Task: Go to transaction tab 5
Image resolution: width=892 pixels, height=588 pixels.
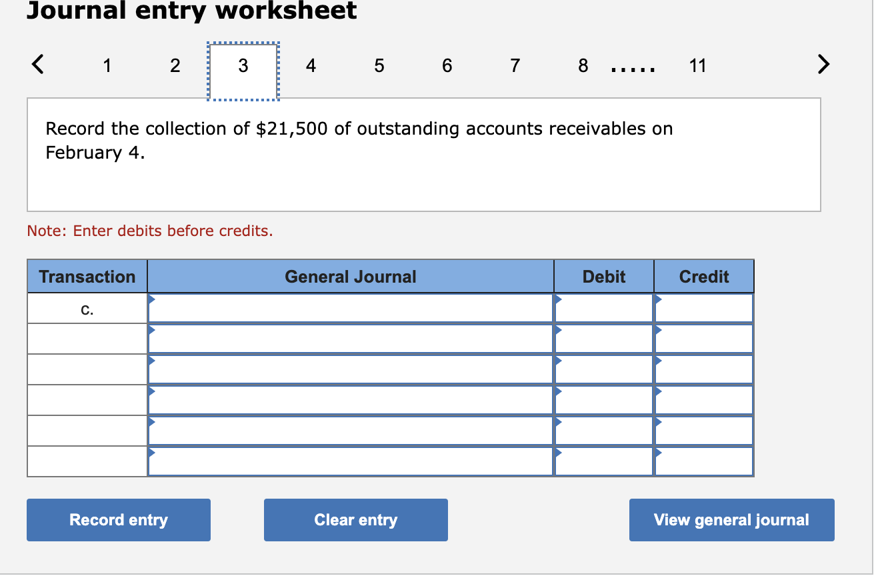Action: pos(379,65)
